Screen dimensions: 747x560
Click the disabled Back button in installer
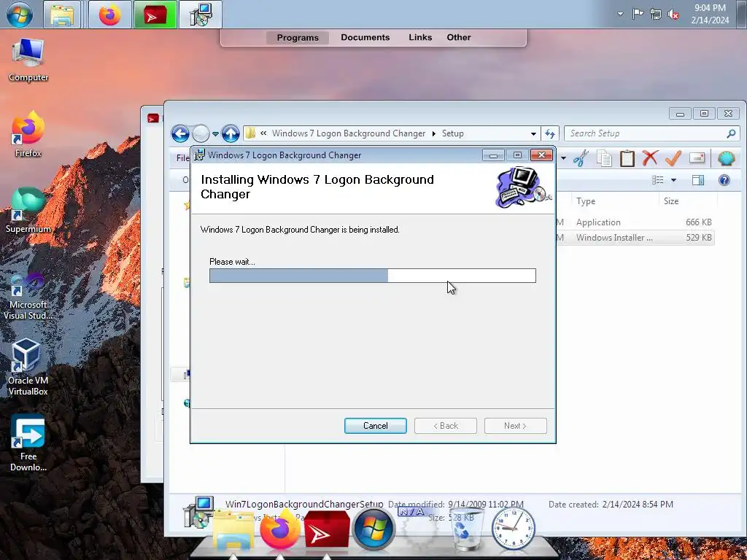coord(446,426)
